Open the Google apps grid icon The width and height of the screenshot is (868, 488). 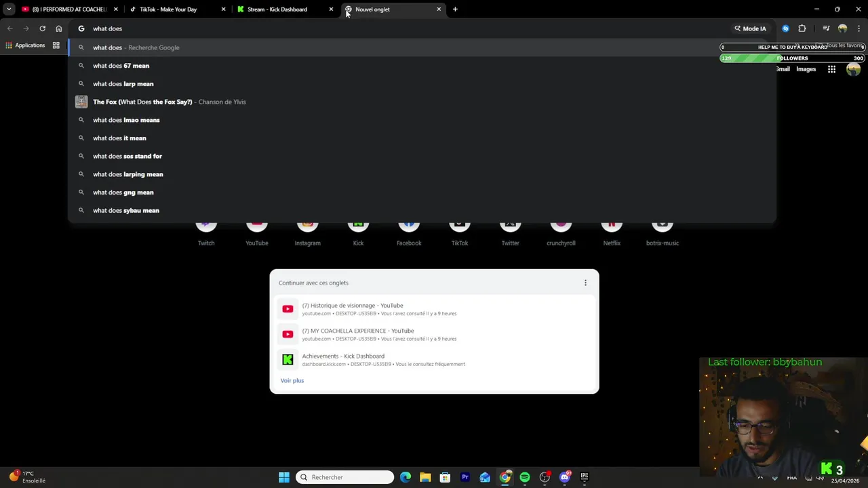point(831,69)
